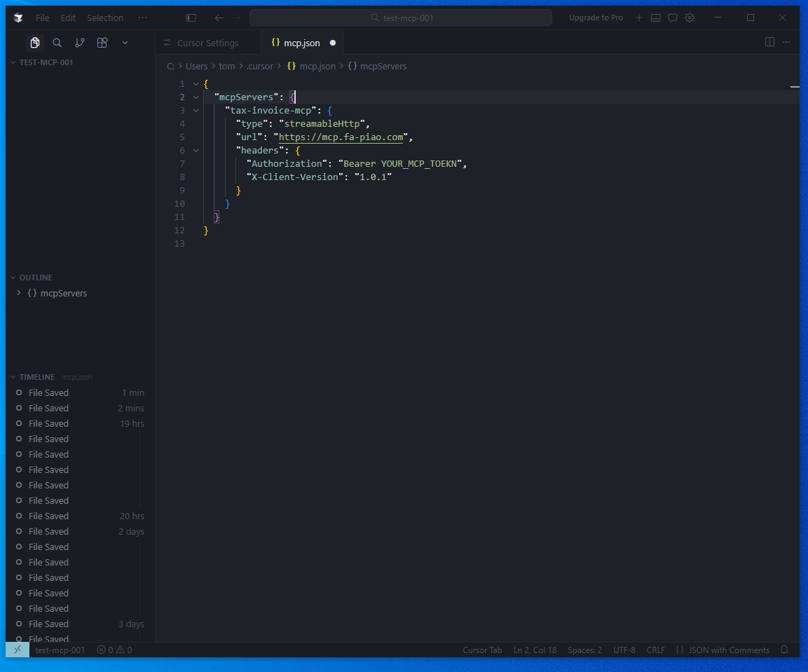Click the plus new chat icon

639,18
